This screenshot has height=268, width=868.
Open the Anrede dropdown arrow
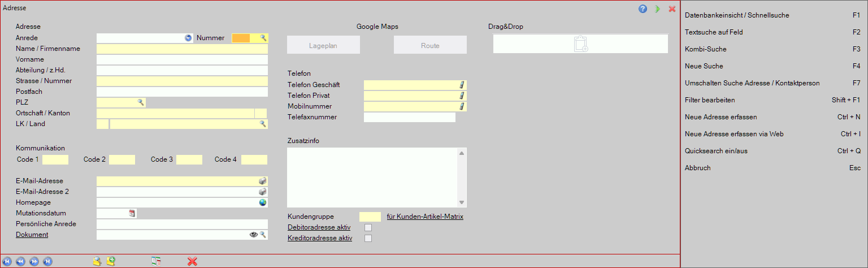pos(189,38)
